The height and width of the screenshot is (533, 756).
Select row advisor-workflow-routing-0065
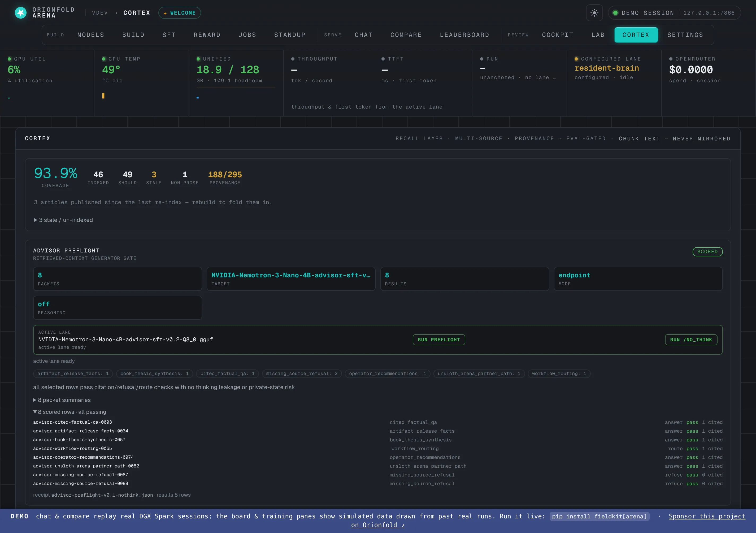(x=378, y=448)
